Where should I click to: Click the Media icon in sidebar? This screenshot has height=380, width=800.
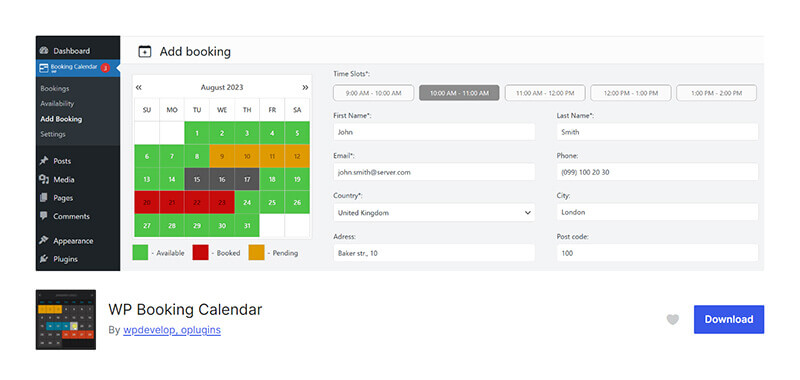point(44,180)
